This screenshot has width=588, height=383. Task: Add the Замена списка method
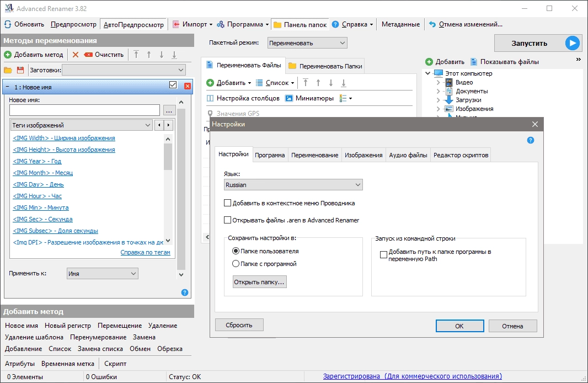point(100,349)
